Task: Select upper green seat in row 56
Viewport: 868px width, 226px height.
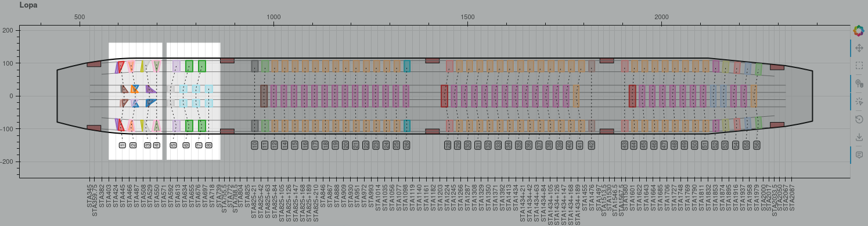Action: (759, 69)
